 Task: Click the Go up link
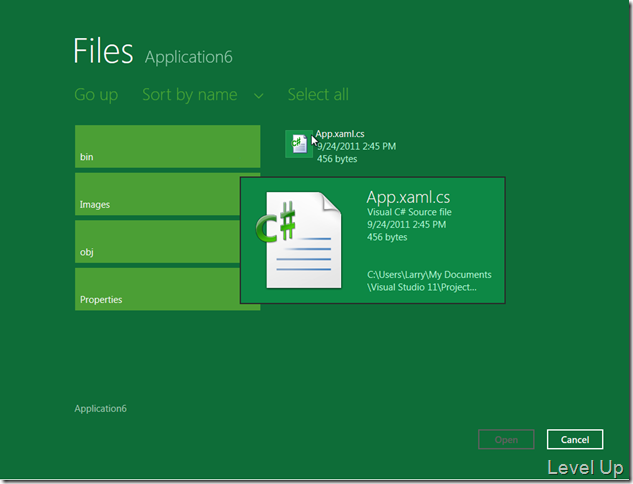(96, 95)
